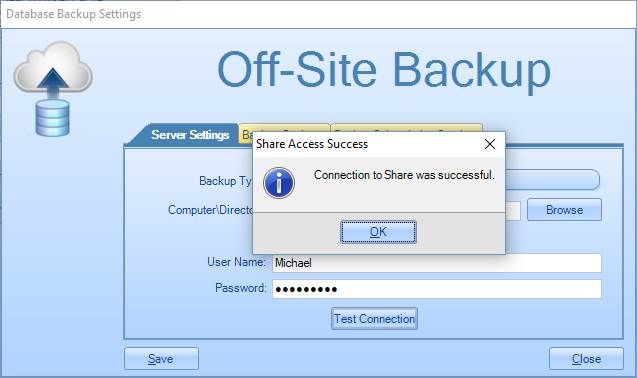637x378 pixels.
Task: Click the Share Access Success title bar
Action: pyautogui.click(x=366, y=144)
